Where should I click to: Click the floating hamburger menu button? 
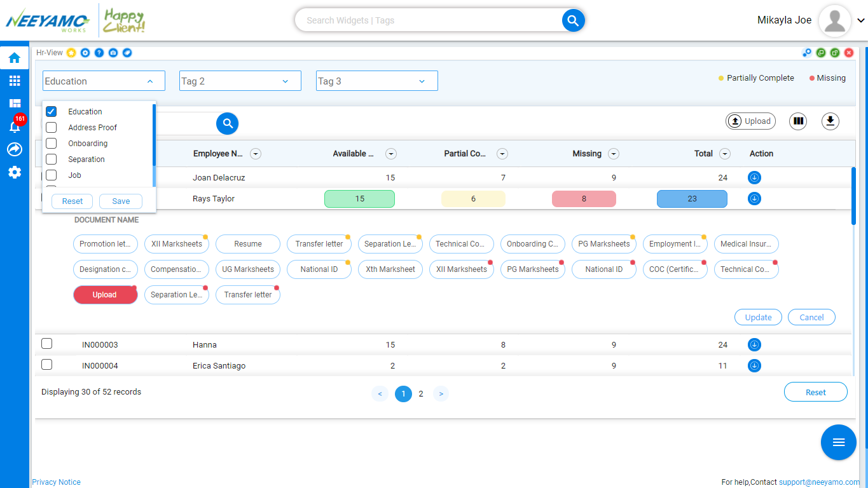coord(839,442)
